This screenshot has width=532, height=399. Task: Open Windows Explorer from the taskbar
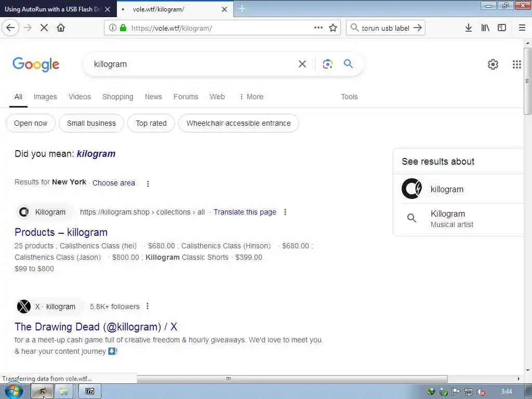pyautogui.click(x=64, y=392)
